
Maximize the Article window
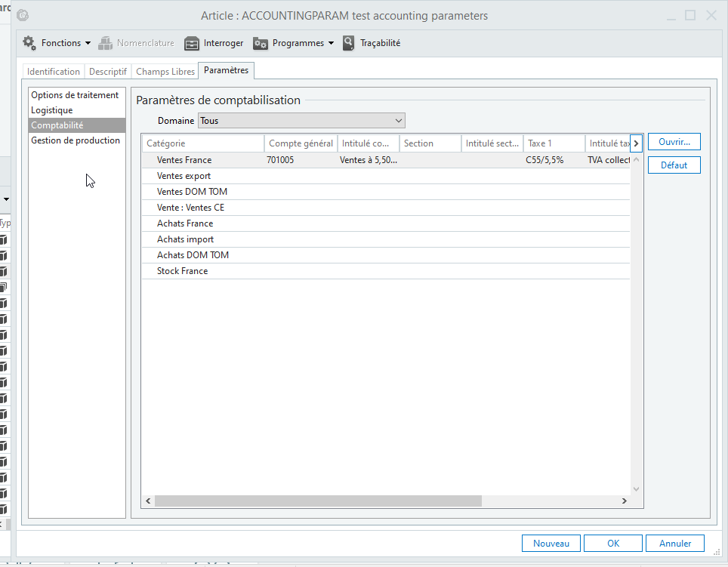click(x=690, y=15)
